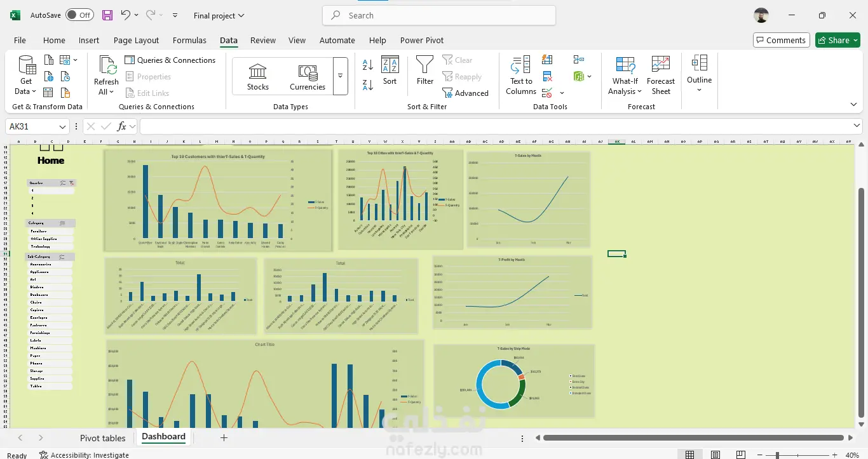Image resolution: width=868 pixels, height=459 pixels.
Task: Click Refresh All icon
Action: coord(107,65)
